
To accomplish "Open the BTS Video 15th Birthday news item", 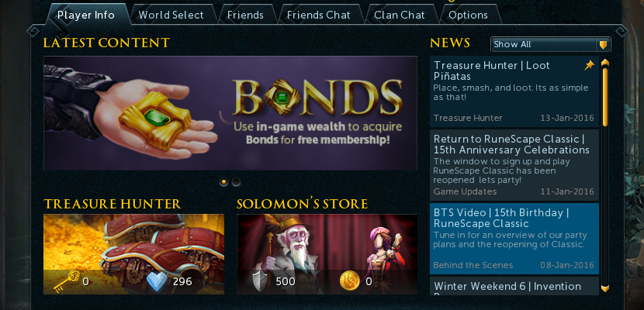I will tap(514, 239).
